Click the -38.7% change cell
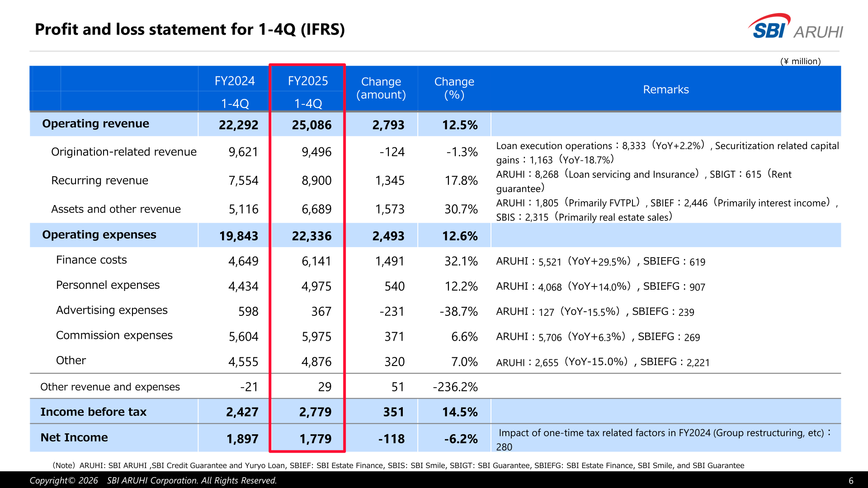The width and height of the screenshot is (868, 488). 458,312
